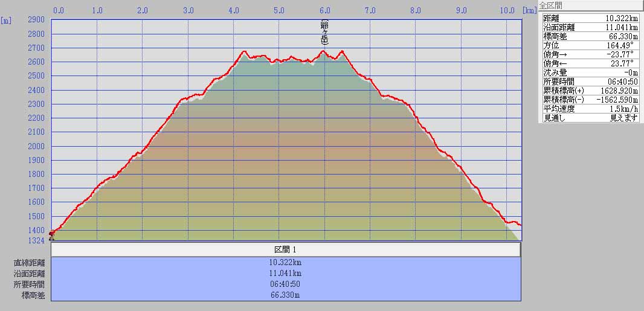Click the 9.0 distance axis label
Screen dimensions: 644x311
pyautogui.click(x=461, y=10)
